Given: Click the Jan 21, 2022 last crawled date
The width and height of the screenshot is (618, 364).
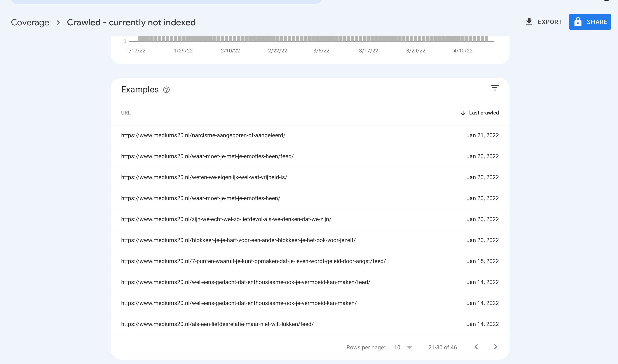Looking at the screenshot, I should 482,135.
